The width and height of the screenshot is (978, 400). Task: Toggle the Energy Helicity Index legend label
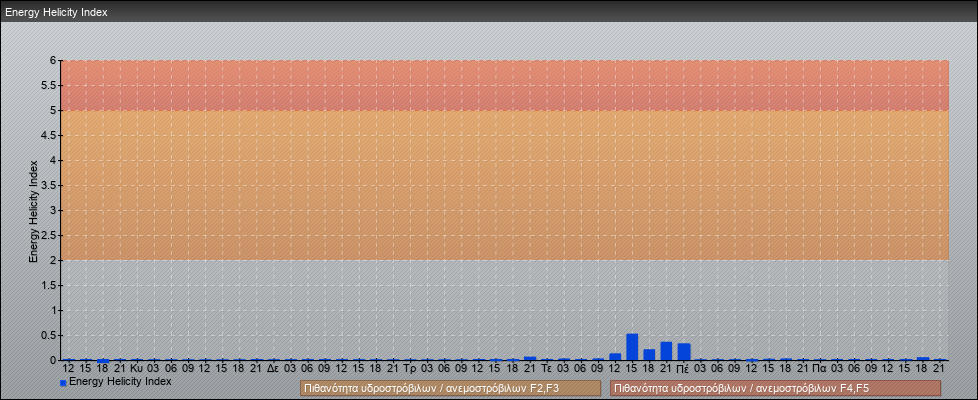(x=120, y=381)
